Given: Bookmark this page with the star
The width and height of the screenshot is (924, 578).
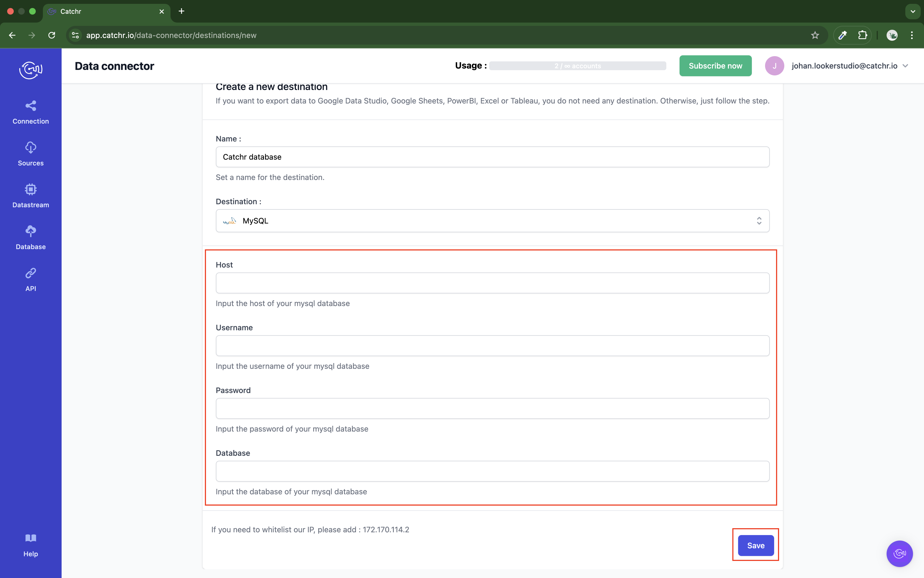Looking at the screenshot, I should 815,35.
